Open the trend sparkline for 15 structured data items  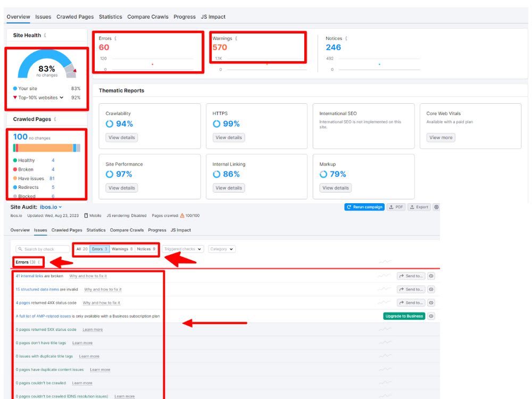pyautogui.click(x=385, y=289)
